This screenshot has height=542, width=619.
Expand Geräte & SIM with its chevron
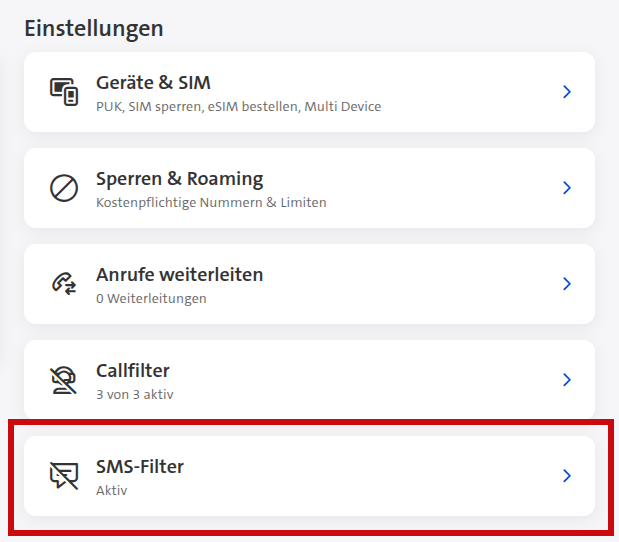(x=566, y=92)
